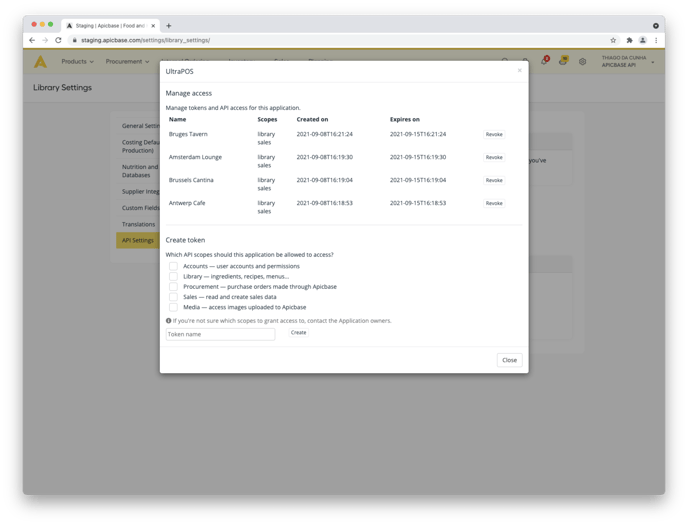Click the Created on column header
This screenshot has width=688, height=525.
pyautogui.click(x=312, y=119)
